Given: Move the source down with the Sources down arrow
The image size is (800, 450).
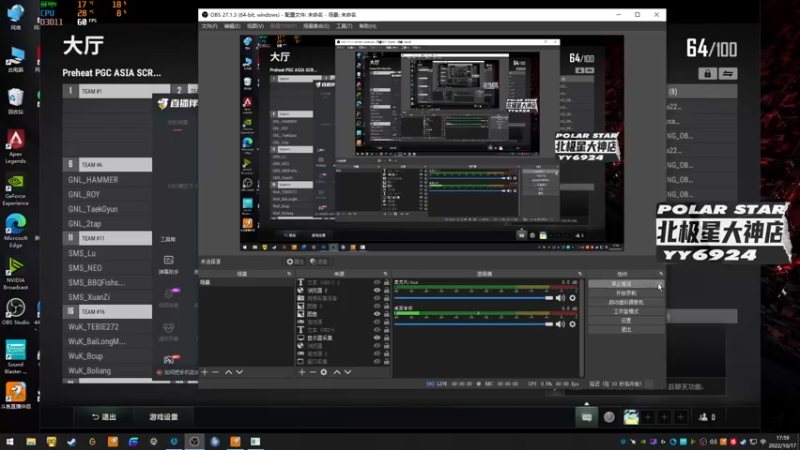Looking at the screenshot, I should click(x=348, y=372).
